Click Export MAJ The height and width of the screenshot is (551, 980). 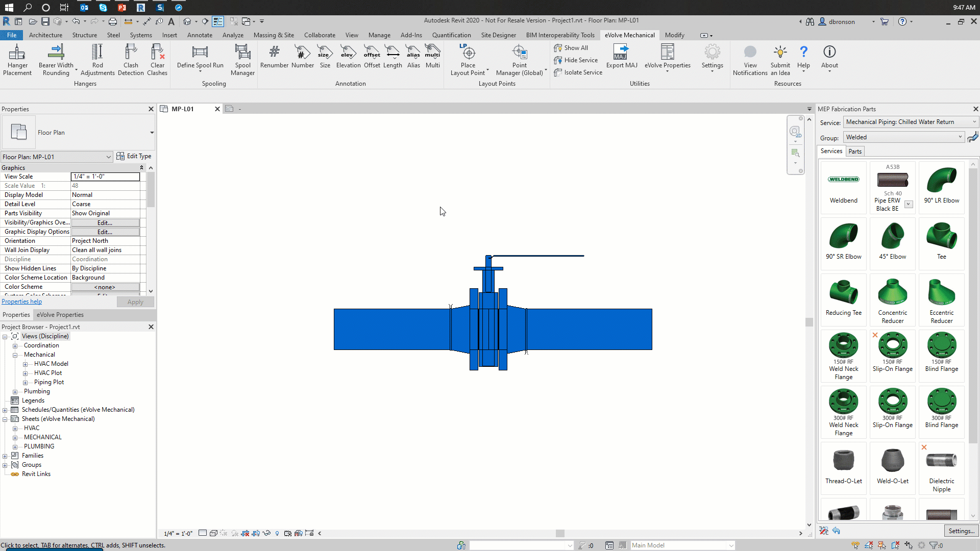(x=622, y=56)
